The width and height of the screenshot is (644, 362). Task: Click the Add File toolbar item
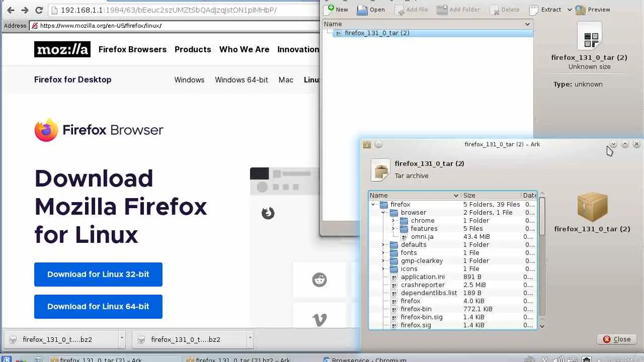[x=411, y=9]
